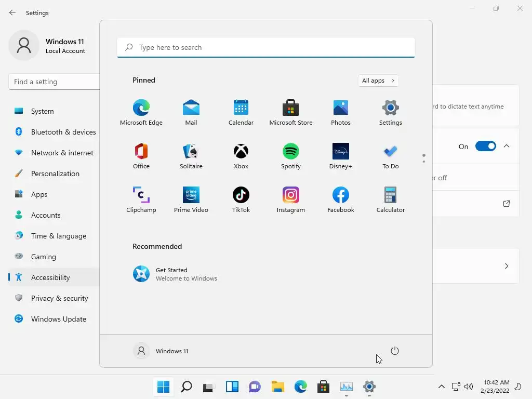Viewport: 532px width, 399px height.
Task: Show hidden system tray icons
Action: coord(442,387)
